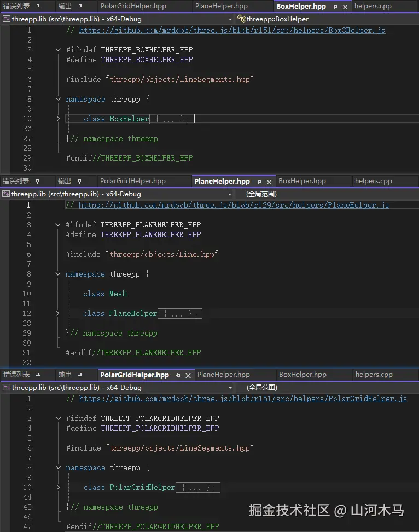
Task: Close the active PolarGridHelper.hpp tab
Action: (188, 375)
